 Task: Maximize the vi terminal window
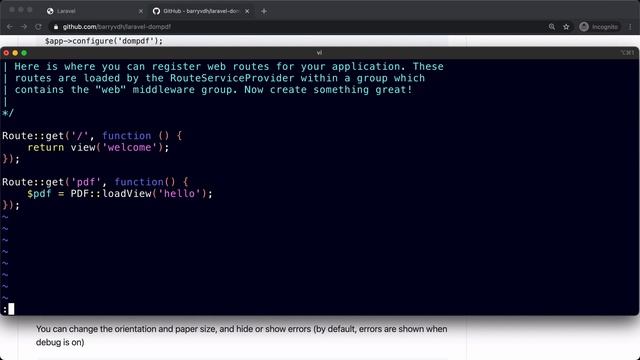24,53
